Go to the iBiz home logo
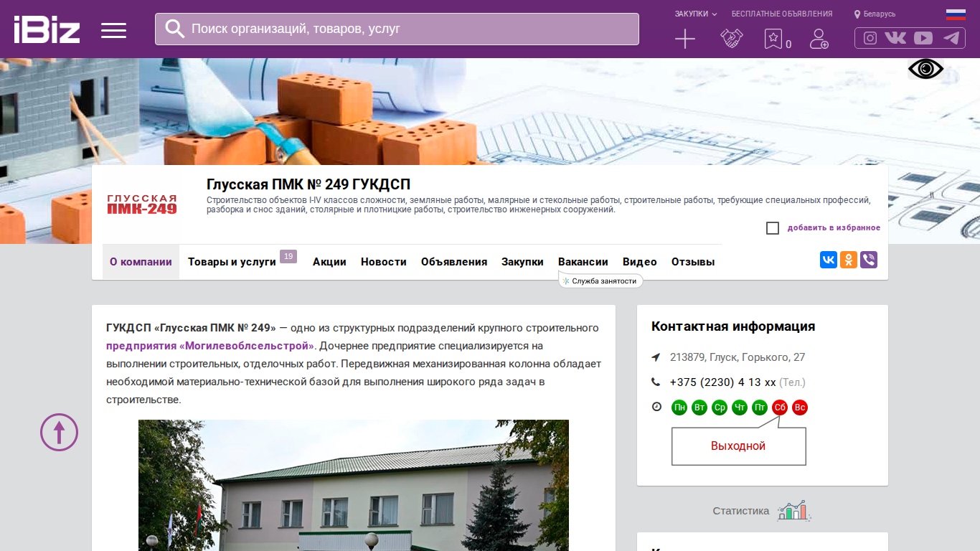Image resolution: width=980 pixels, height=551 pixels. (x=47, y=29)
